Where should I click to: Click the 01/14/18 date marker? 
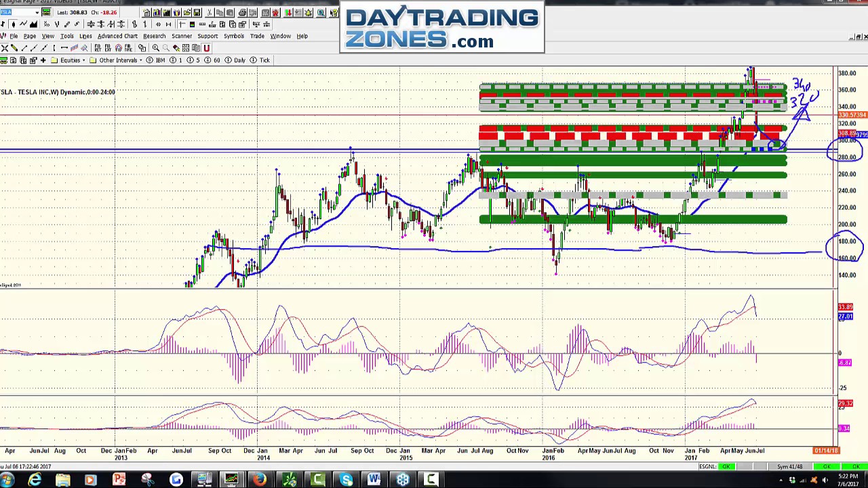pos(826,451)
